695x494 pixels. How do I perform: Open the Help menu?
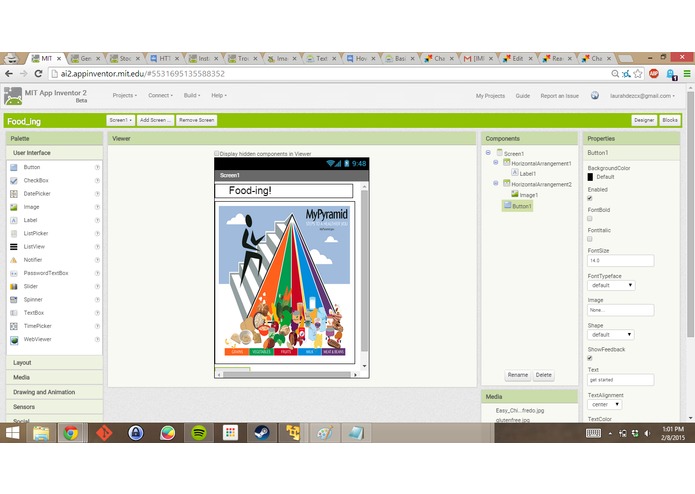(219, 95)
